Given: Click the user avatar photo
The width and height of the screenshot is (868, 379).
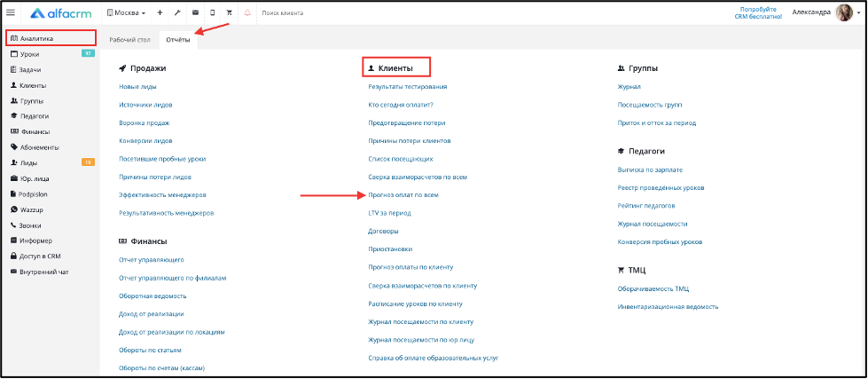Looking at the screenshot, I should (844, 12).
